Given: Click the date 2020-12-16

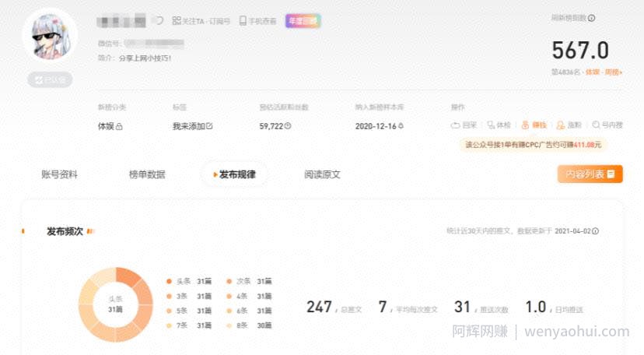Looking at the screenshot, I should [x=376, y=126].
